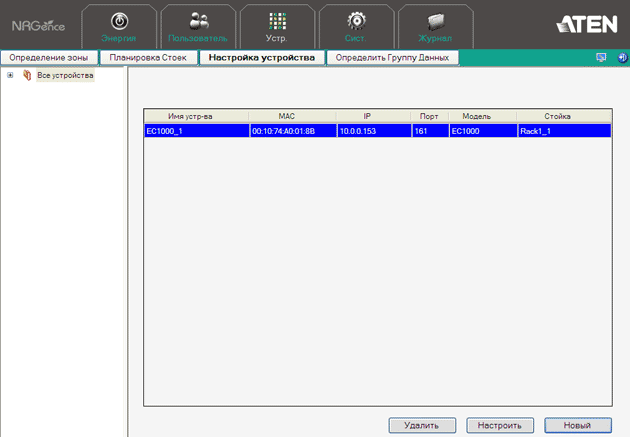This screenshot has height=437, width=630.
Task: Sort by Порт column header
Action: [430, 116]
